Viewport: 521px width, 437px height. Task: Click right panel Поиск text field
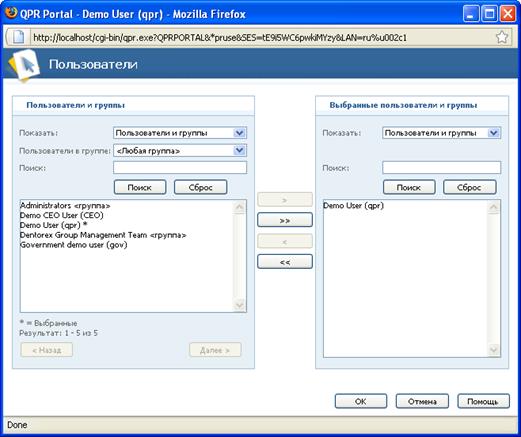point(442,168)
